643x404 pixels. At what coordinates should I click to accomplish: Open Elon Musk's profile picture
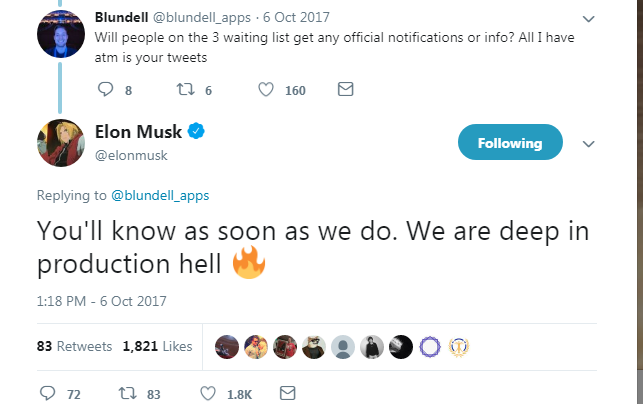tap(60, 142)
